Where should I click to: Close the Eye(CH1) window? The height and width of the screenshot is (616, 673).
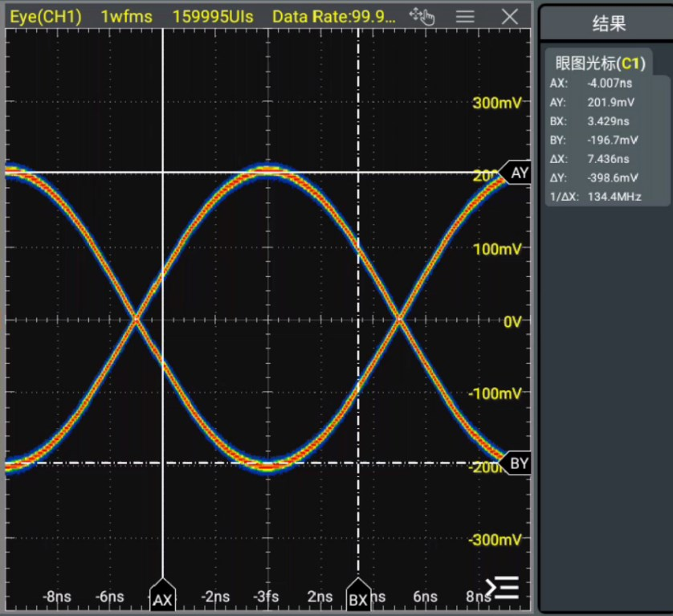(509, 17)
